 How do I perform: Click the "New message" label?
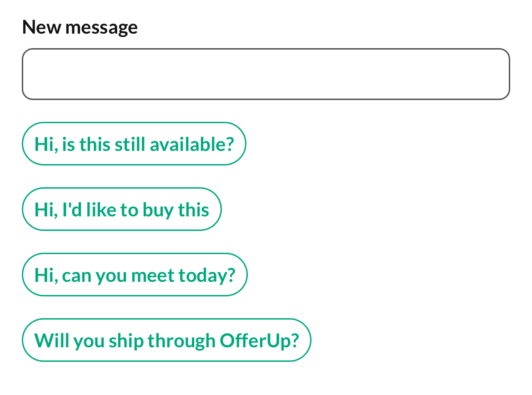tap(80, 27)
